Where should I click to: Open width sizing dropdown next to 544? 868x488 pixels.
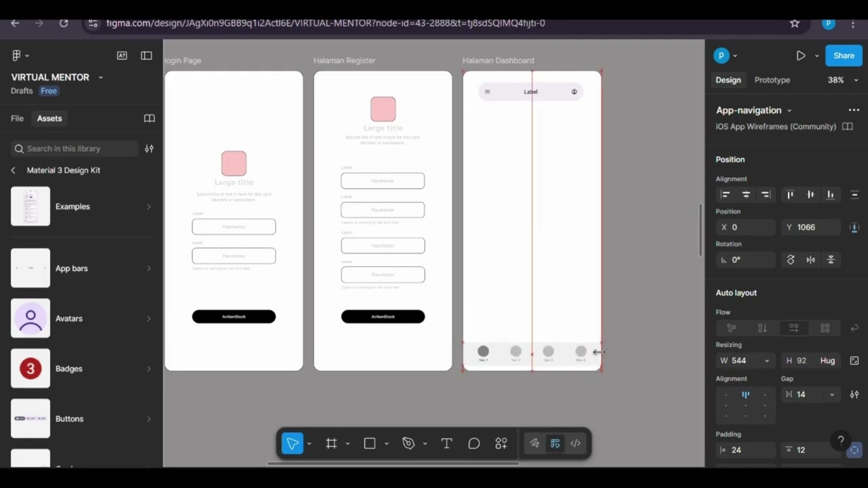767,361
